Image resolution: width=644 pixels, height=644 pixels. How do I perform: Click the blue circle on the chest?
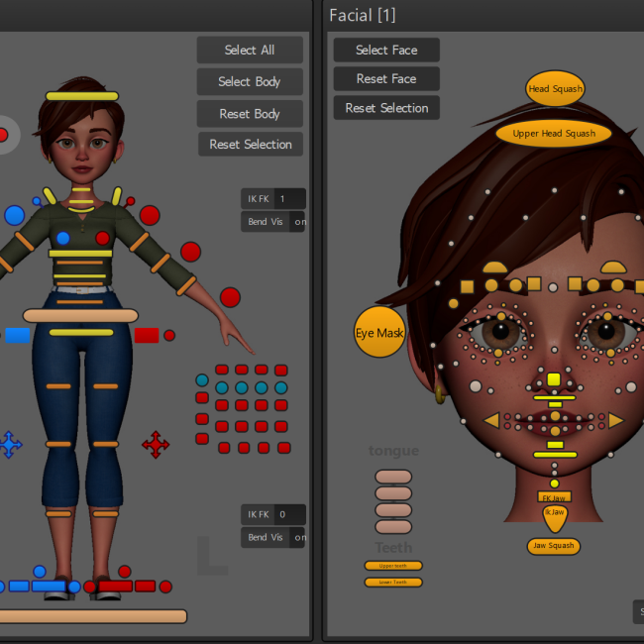62,238
